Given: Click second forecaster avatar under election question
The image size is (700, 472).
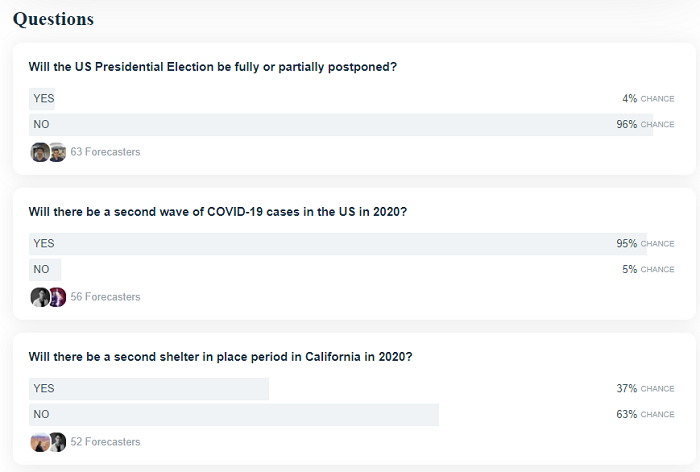Looking at the screenshot, I should (58, 152).
